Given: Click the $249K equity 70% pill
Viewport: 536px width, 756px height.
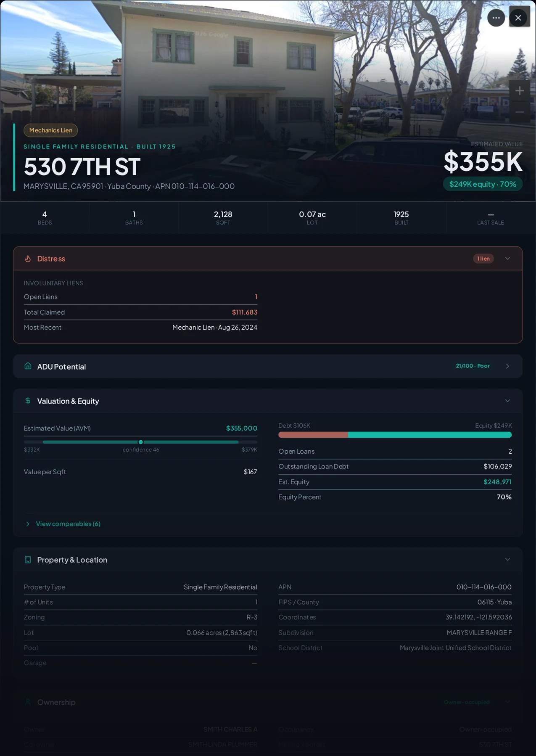Looking at the screenshot, I should (483, 184).
